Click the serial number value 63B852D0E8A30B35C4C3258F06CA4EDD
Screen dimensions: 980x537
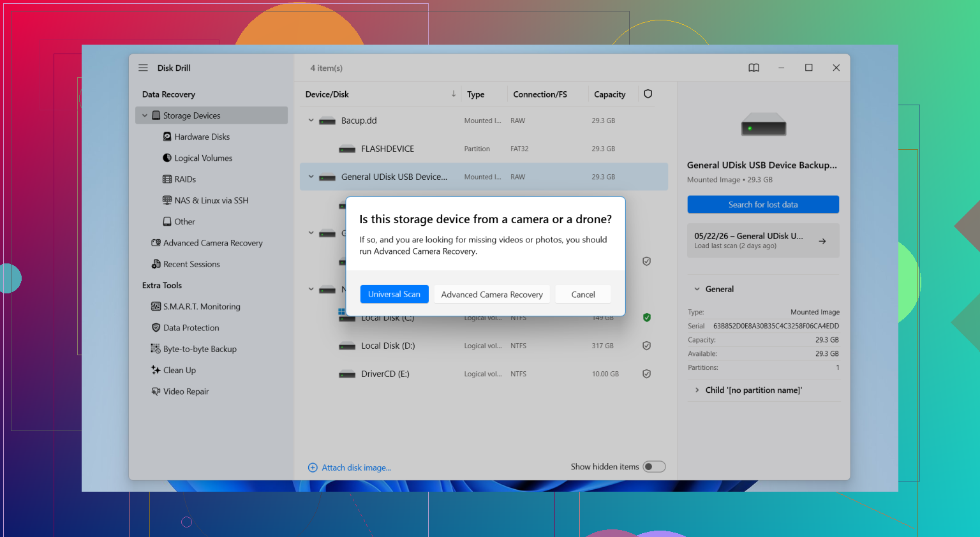[776, 326]
